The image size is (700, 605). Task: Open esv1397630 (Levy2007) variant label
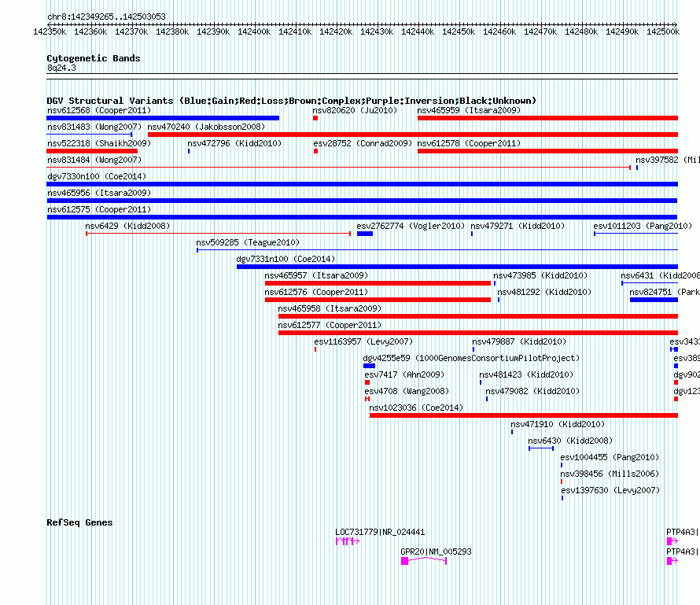coord(610,490)
